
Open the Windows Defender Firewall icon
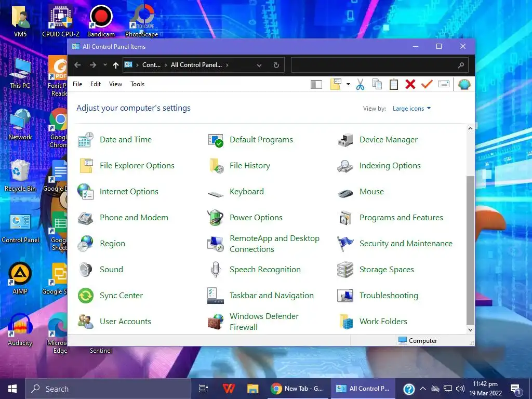[x=216, y=322]
